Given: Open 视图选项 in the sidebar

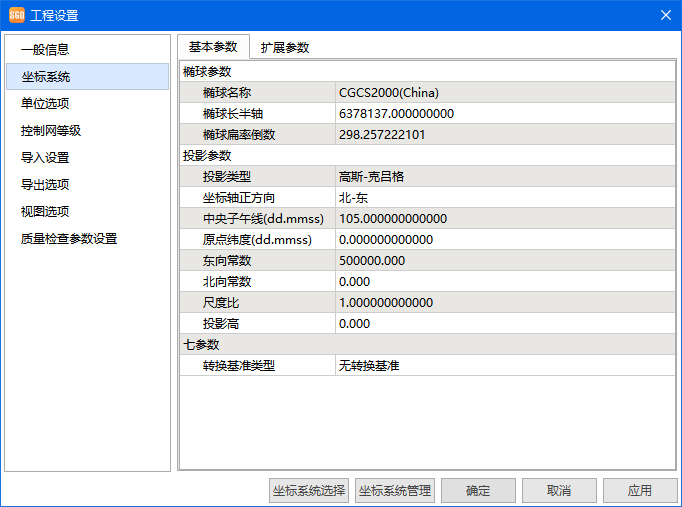Looking at the screenshot, I should [87, 211].
